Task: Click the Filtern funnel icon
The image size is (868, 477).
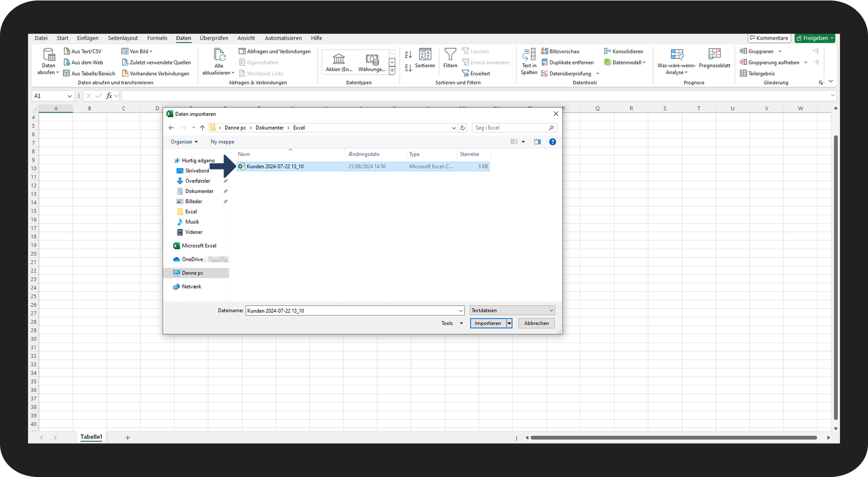Action: [x=450, y=55]
